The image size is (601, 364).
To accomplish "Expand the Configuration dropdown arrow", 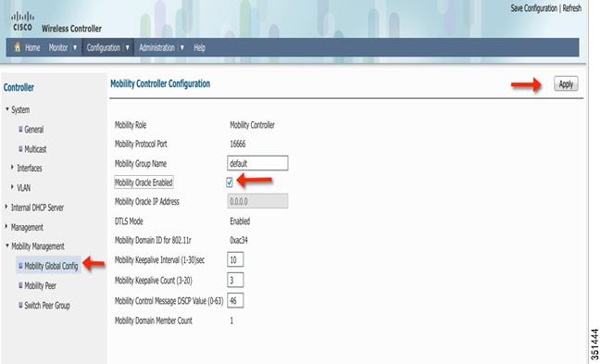I will point(127,47).
